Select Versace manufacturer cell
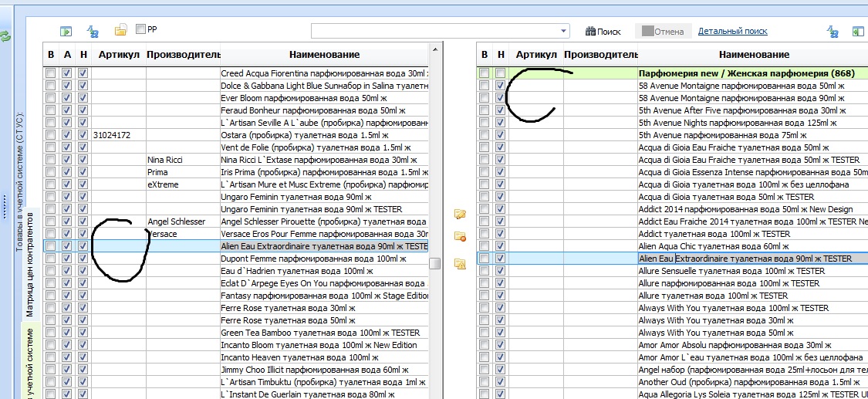868x399 pixels. [183, 234]
